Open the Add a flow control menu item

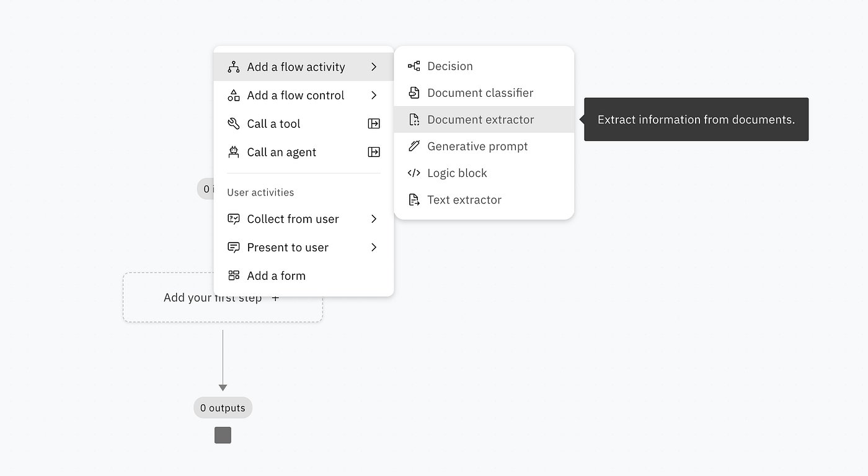point(304,96)
